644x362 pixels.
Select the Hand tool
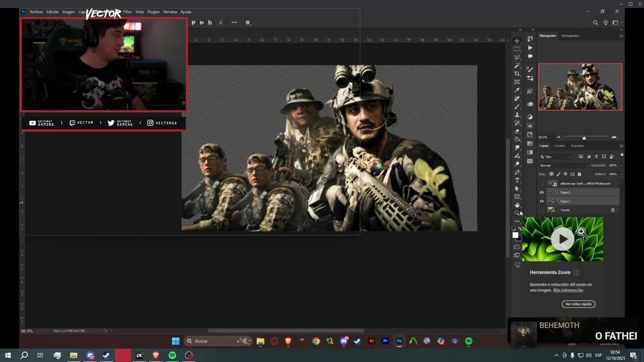517,205
